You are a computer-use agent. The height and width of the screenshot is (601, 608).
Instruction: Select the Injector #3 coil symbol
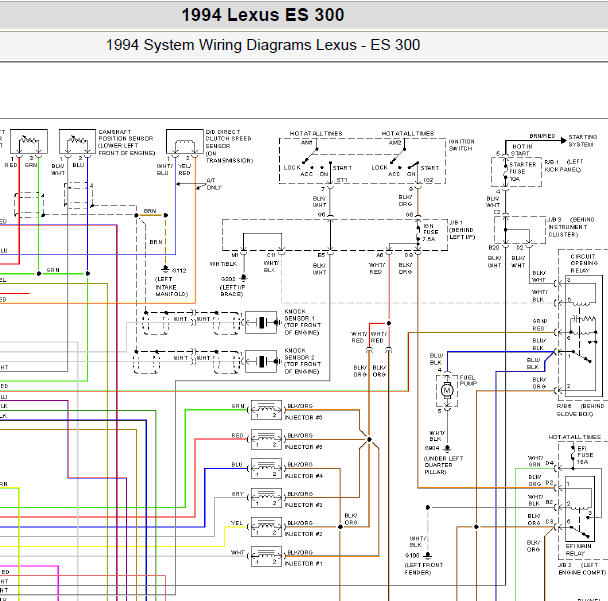coord(266,498)
